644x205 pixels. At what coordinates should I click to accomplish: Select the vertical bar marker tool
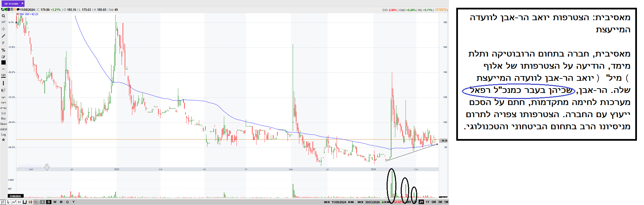3,83
